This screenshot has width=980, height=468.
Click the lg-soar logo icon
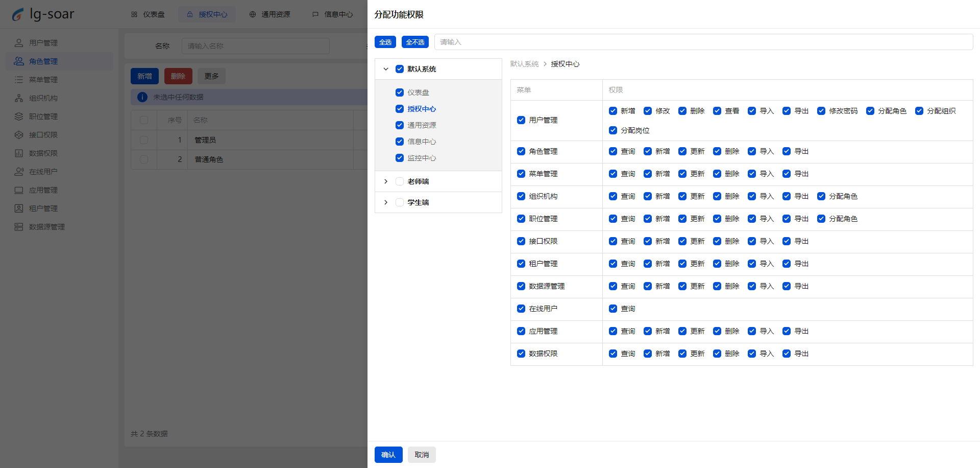[18, 14]
